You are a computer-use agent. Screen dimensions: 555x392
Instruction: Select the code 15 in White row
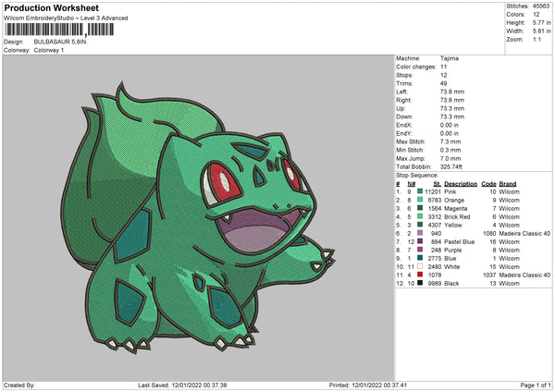click(x=493, y=266)
